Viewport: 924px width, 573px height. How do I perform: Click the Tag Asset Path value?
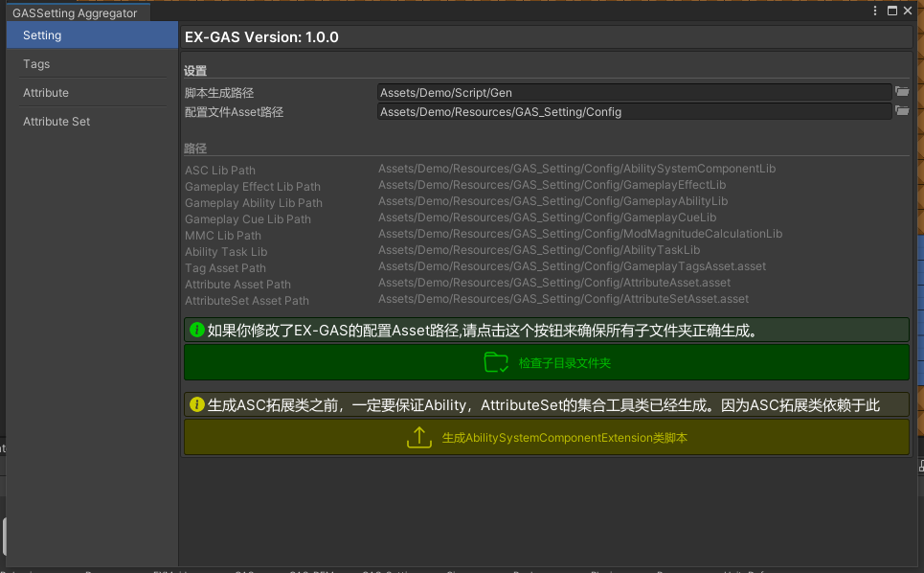point(572,266)
